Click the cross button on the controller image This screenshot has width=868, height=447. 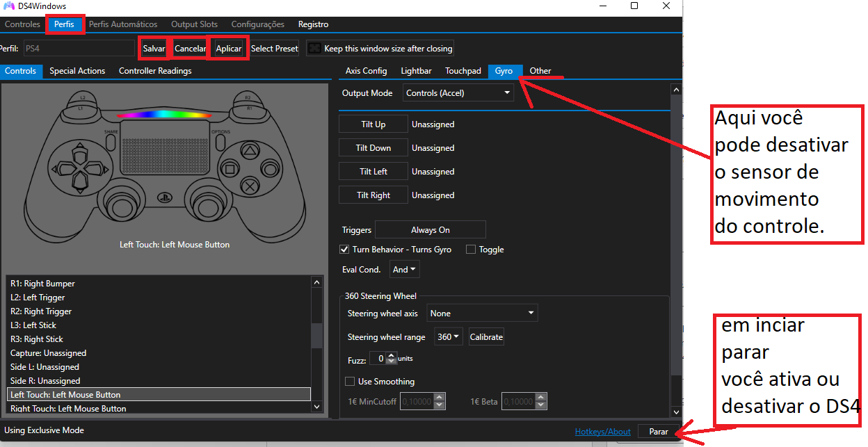click(248, 185)
